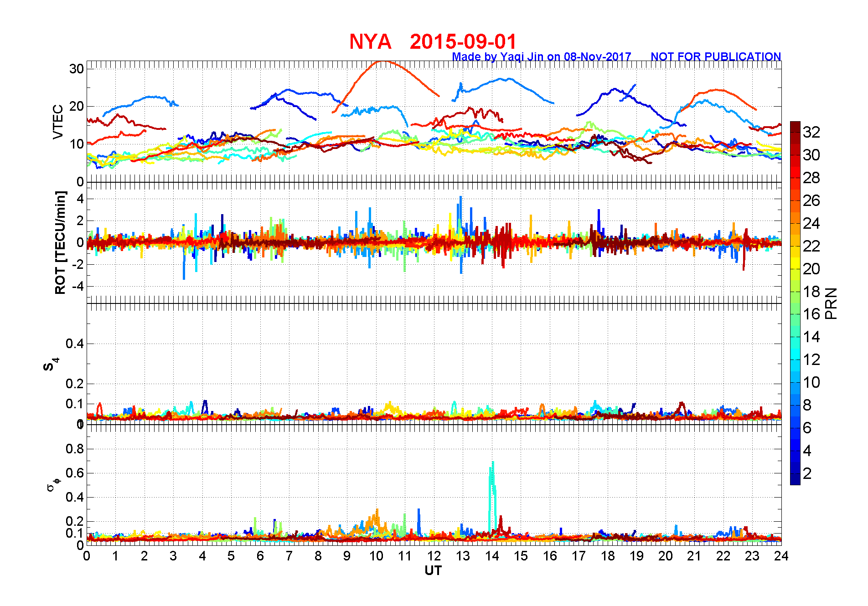
Task: Select the colorbar tick label "28"
Action: point(811,178)
